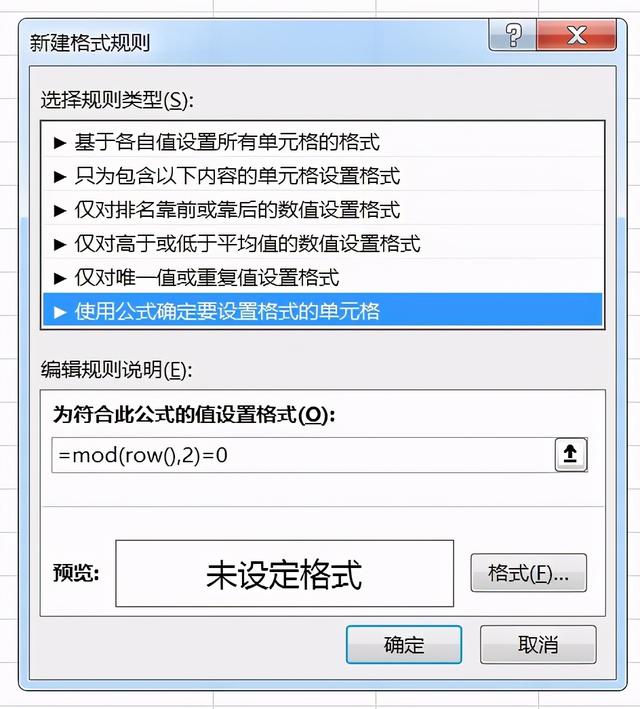The width and height of the screenshot is (640, 709).
Task: Click the arrow before 只为包含以下内容的单元格设置格式
Action: point(60,176)
